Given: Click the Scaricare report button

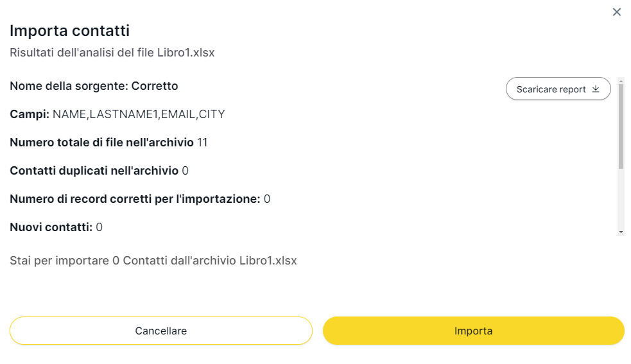Looking at the screenshot, I should point(558,89).
